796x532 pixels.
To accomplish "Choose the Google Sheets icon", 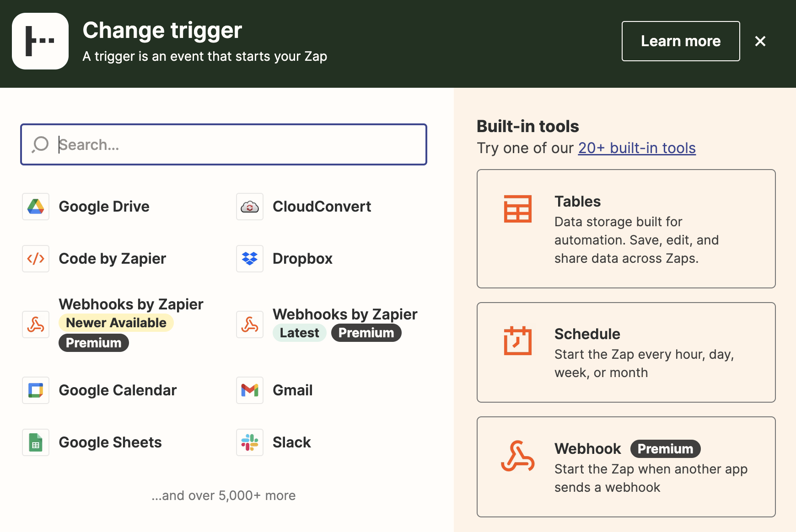I will tap(36, 442).
